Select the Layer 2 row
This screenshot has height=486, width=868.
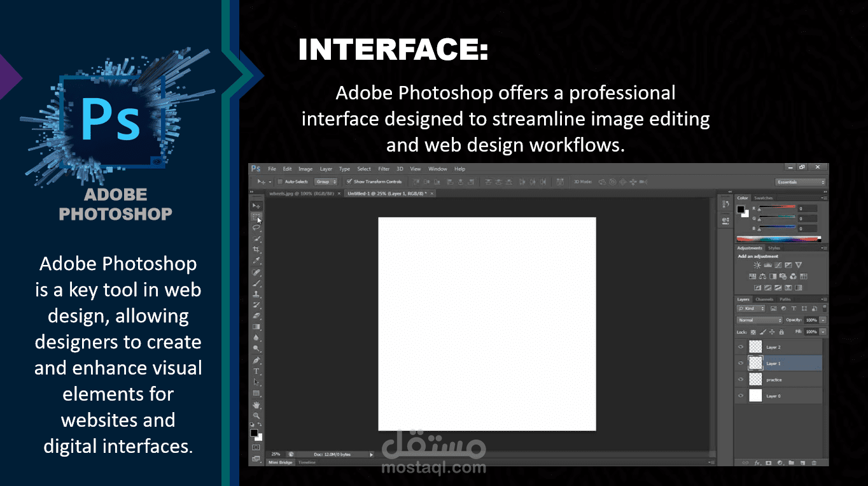pos(779,347)
